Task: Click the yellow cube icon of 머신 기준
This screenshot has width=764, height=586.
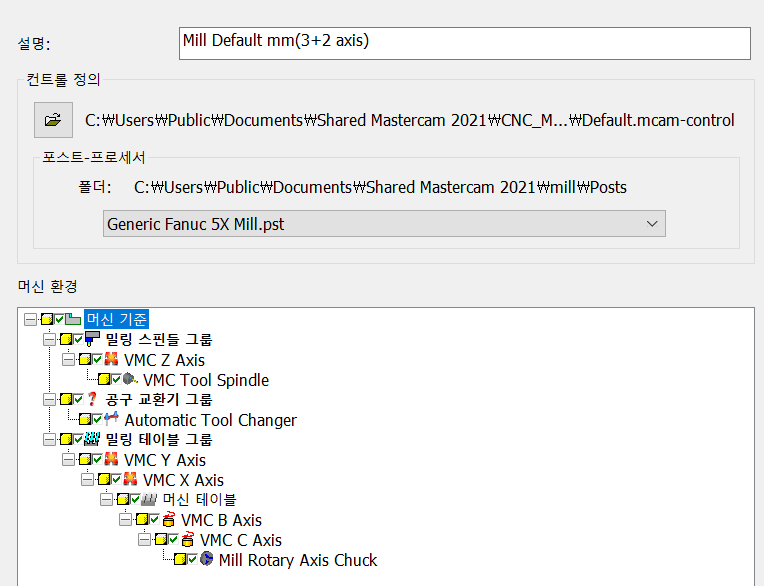Action: coord(47,320)
